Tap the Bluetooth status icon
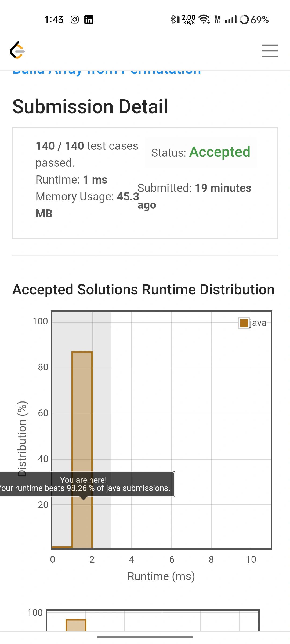Image resolution: width=290 pixels, height=644 pixels. (x=175, y=19)
